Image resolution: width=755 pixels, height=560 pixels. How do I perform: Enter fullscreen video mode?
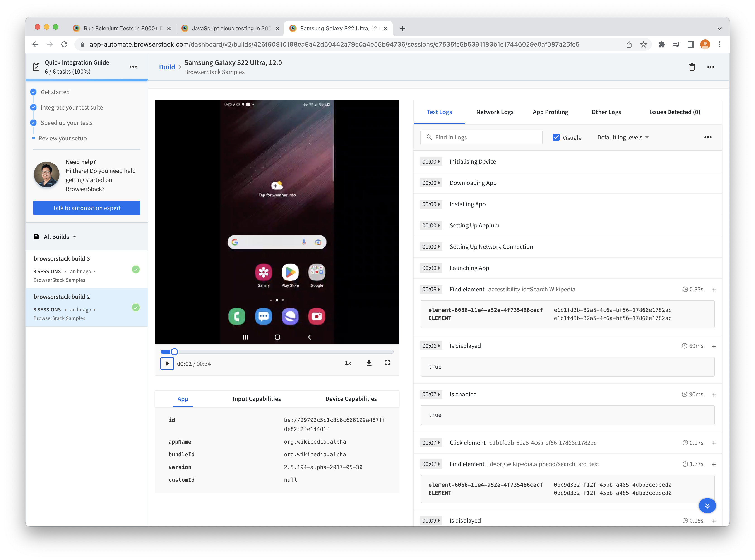click(387, 363)
